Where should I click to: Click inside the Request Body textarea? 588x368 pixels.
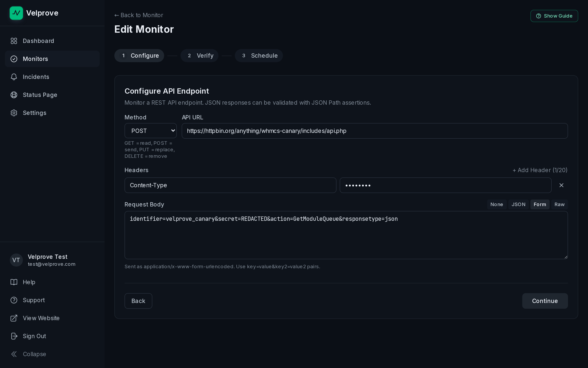[x=346, y=235]
